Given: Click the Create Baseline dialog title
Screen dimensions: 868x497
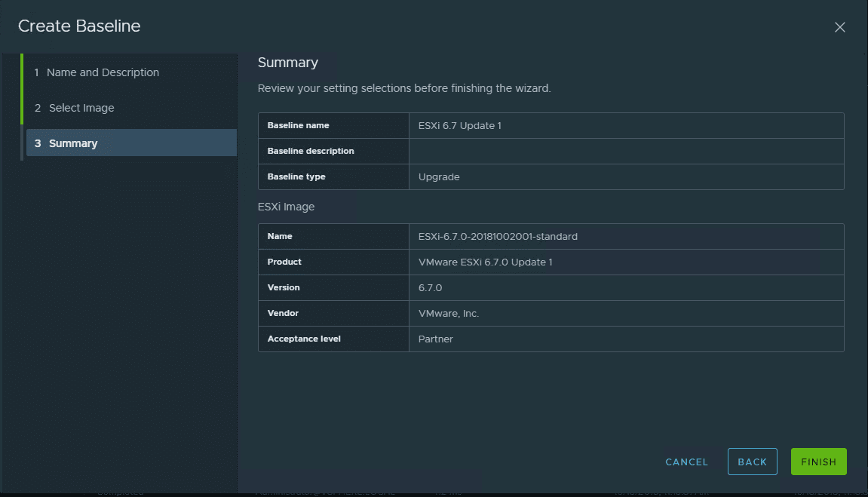Looking at the screenshot, I should coord(79,26).
